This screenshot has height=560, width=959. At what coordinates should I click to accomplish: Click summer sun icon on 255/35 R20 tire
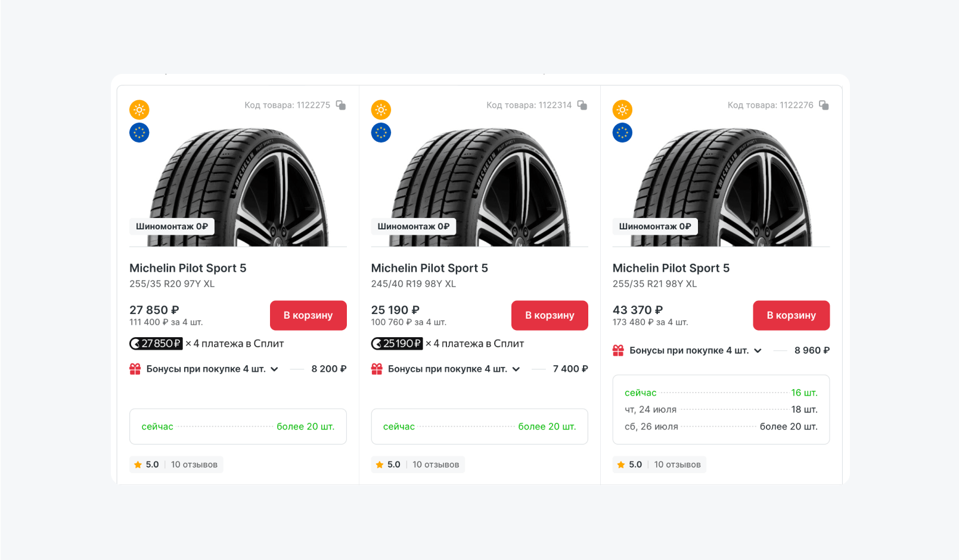point(139,110)
